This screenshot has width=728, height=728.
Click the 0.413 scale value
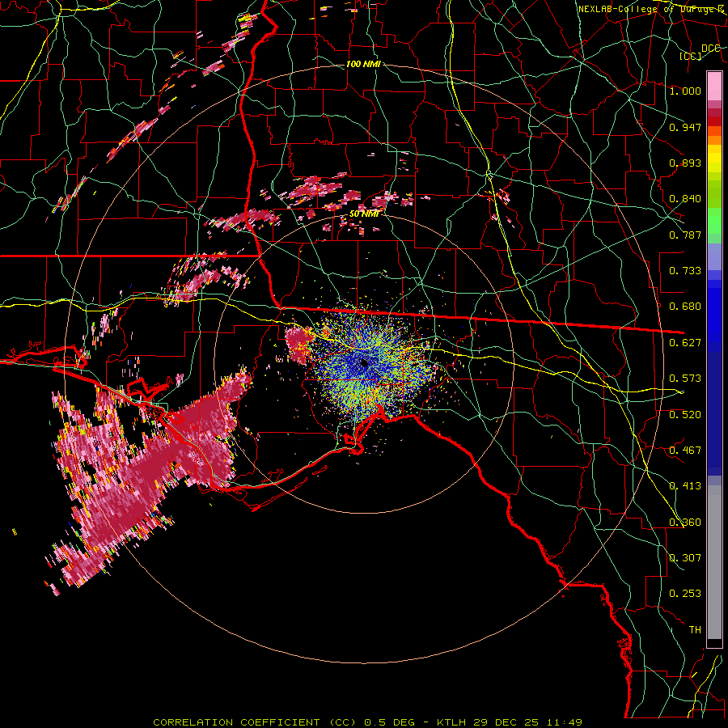[x=685, y=485]
